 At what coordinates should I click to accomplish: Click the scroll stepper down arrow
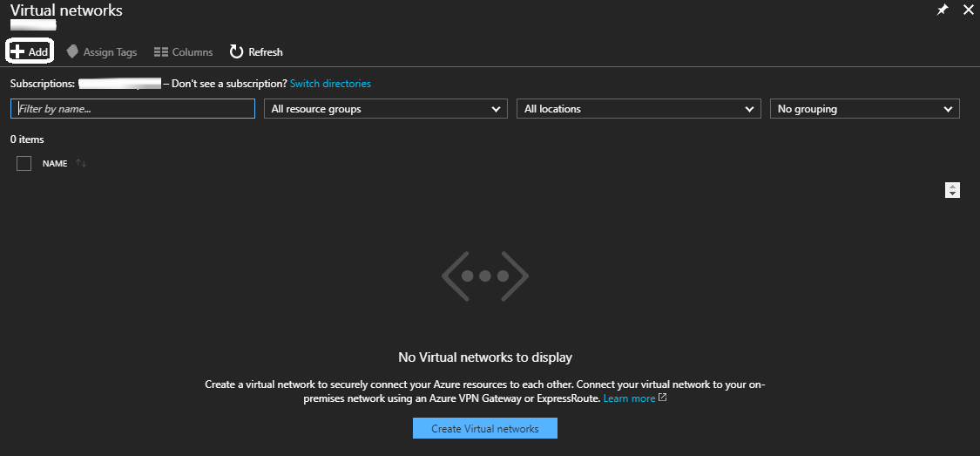[952, 194]
